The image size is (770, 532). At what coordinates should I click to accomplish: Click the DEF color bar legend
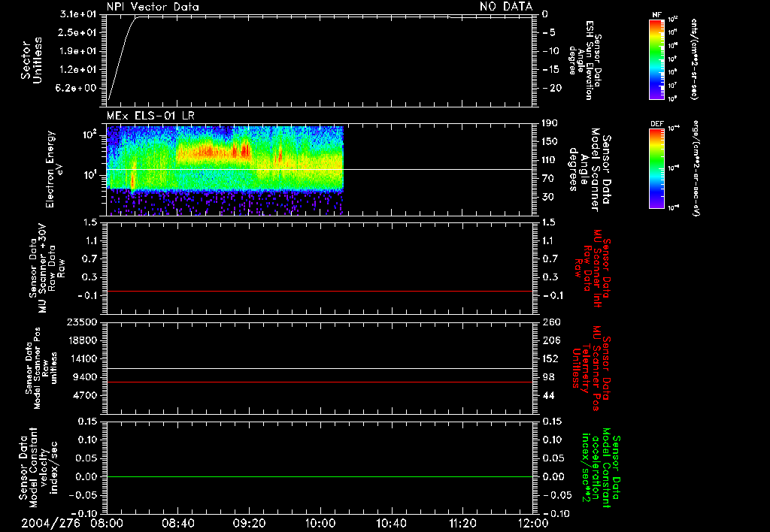pos(656,168)
